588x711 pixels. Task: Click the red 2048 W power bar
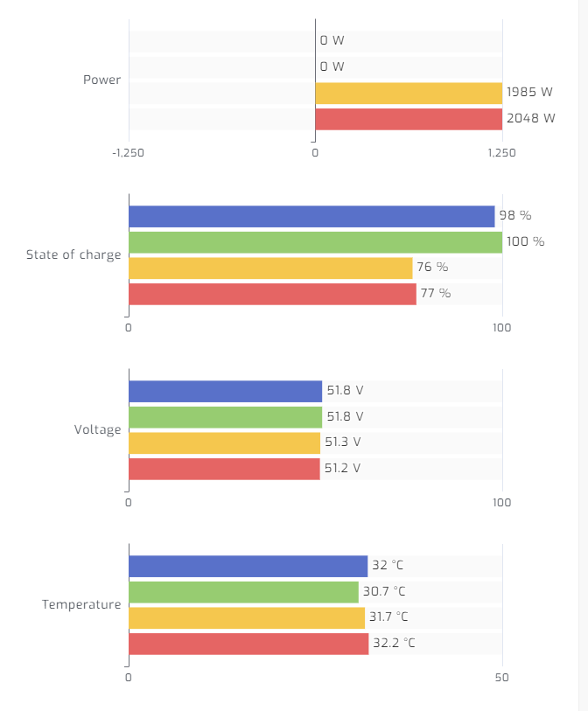(409, 119)
